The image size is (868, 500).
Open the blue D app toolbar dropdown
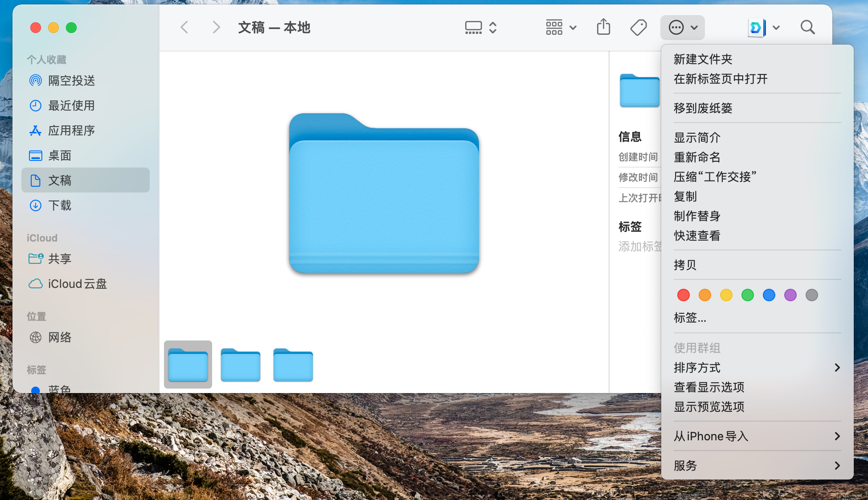(x=764, y=27)
